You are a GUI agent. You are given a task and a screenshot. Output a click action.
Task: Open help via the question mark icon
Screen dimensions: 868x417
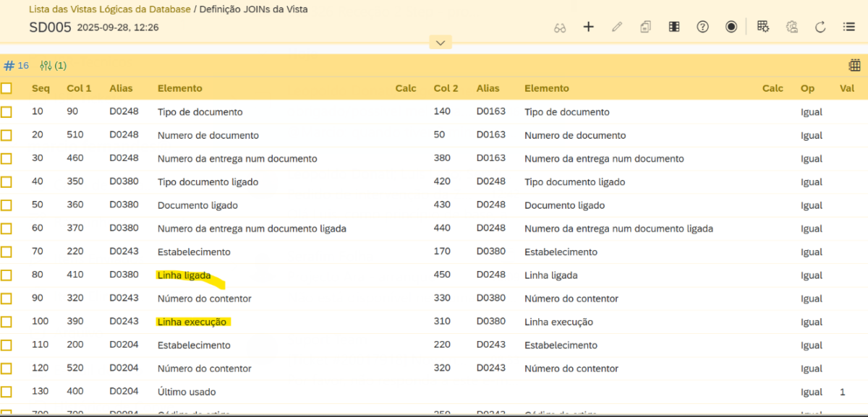tap(702, 27)
